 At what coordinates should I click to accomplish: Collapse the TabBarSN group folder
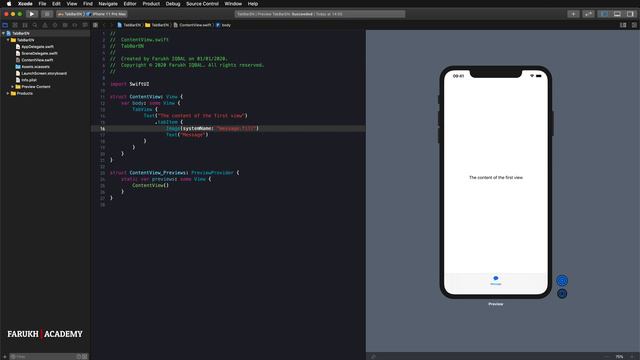click(8, 40)
